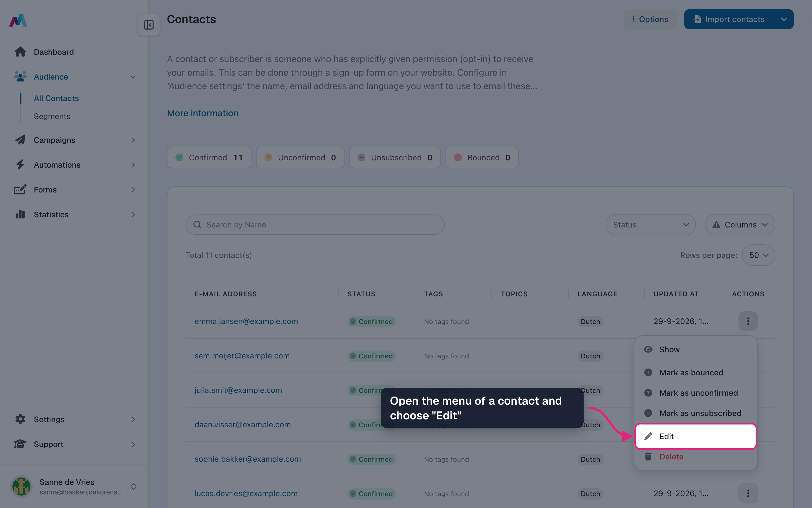Click the Audience people icon

(20, 76)
